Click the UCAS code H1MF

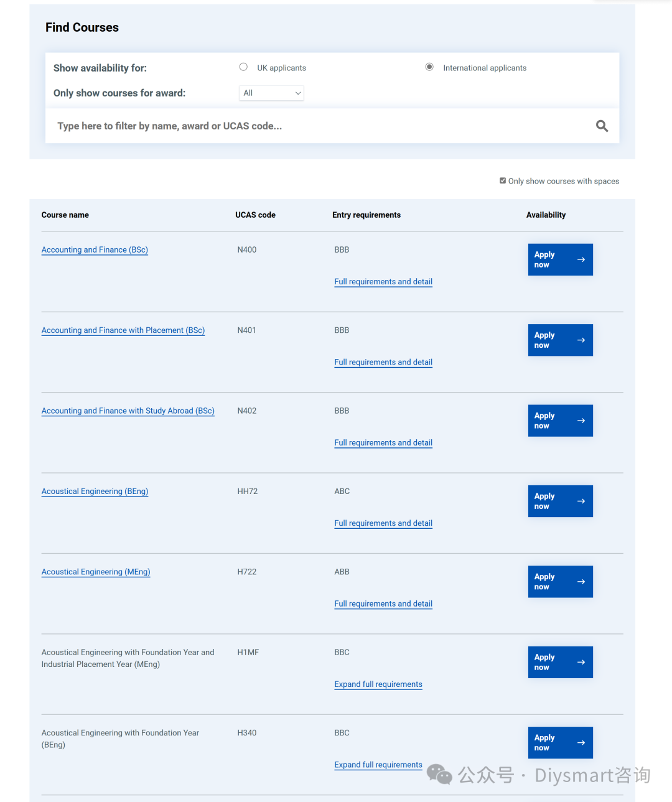tap(248, 653)
